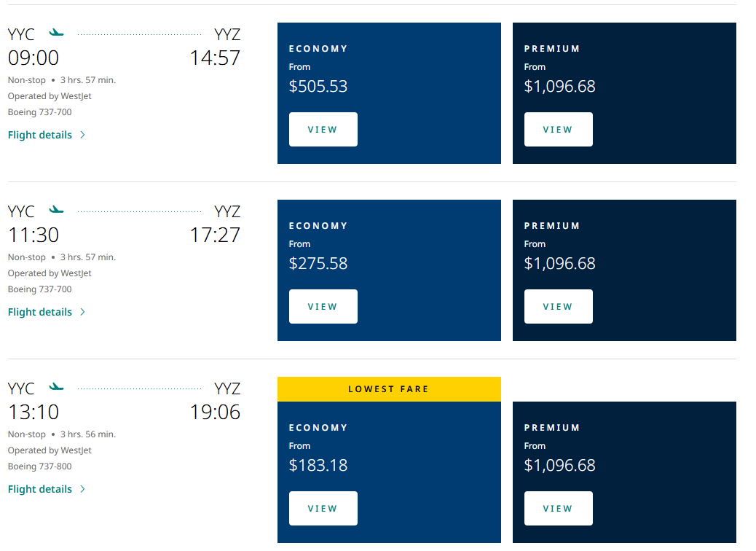756x551 pixels.
Task: Click the plane icon on the 09:00 flight
Action: [57, 33]
